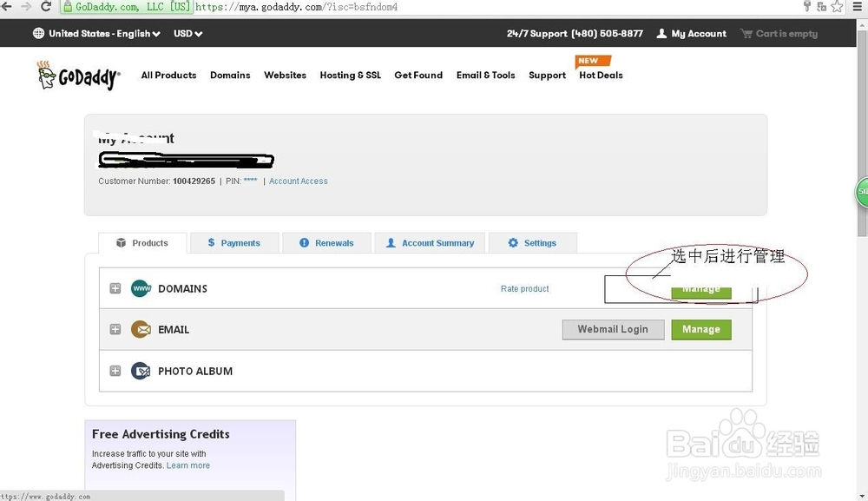Viewport: 868px width, 501px height.
Task: Switch to the Settings tab
Action: (x=533, y=243)
